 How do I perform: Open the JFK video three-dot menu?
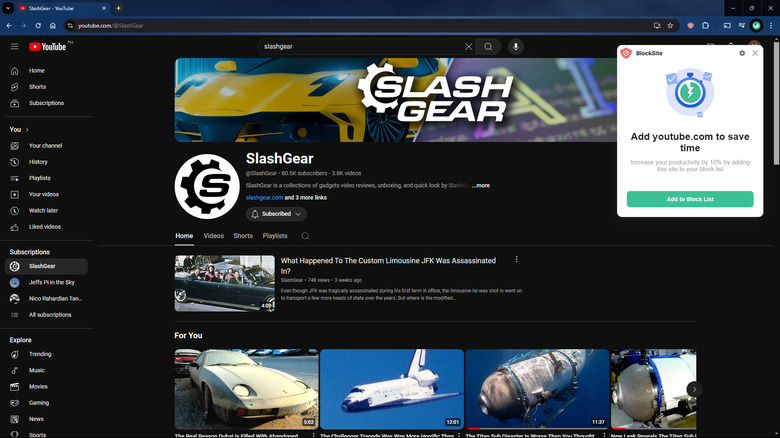[x=516, y=259]
